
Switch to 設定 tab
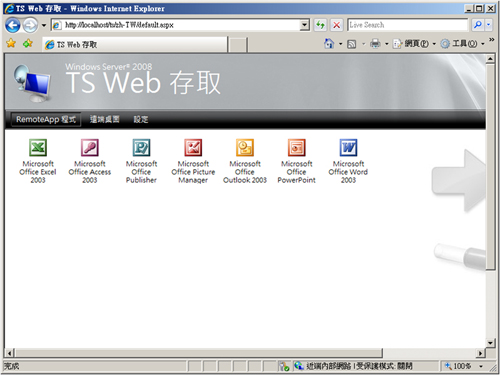click(141, 119)
